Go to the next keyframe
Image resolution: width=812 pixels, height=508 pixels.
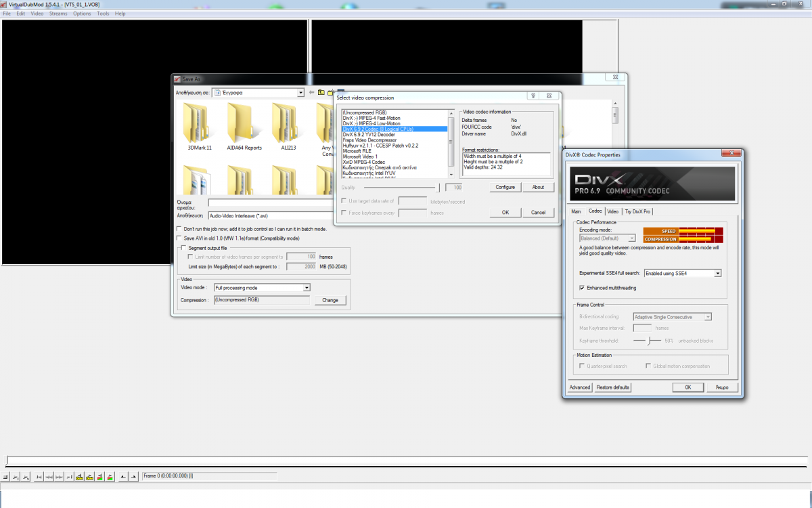coord(89,477)
